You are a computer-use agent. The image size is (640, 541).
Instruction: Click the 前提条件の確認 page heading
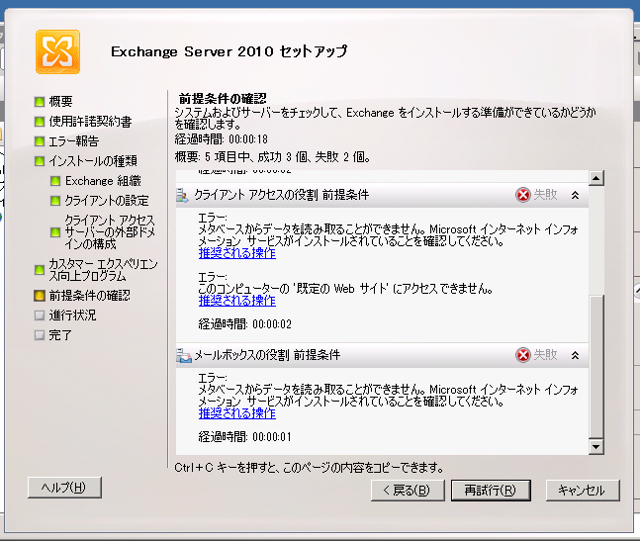[x=222, y=98]
